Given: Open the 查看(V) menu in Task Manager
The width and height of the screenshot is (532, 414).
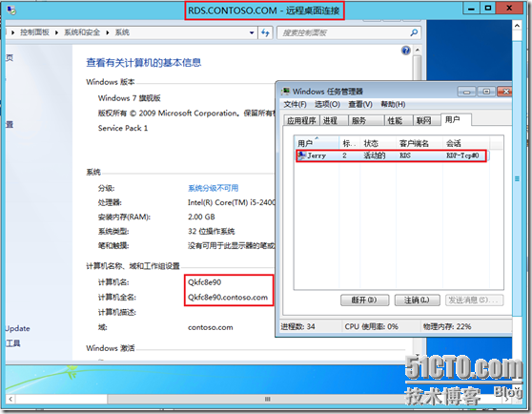Looking at the screenshot, I should [x=360, y=104].
